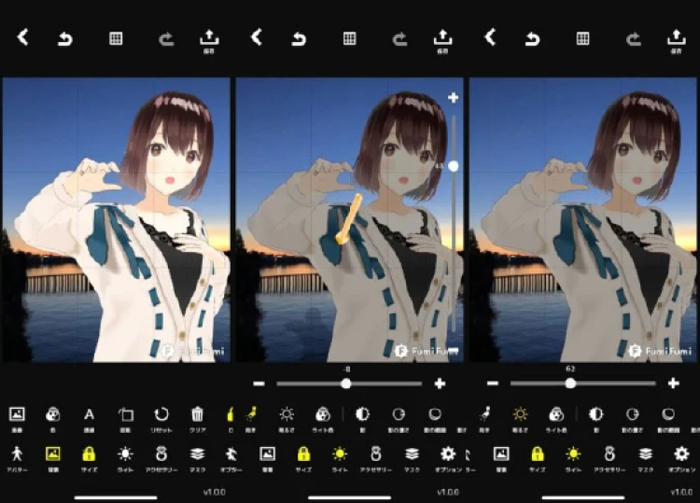Select the yellow-highlighted 明るさ brightness sun icon
700x503 pixels.
520,415
